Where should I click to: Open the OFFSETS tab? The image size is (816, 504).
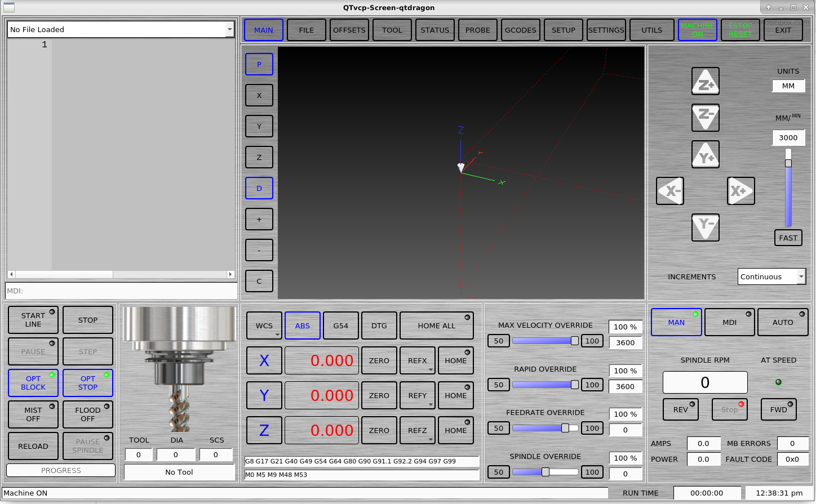coord(349,30)
